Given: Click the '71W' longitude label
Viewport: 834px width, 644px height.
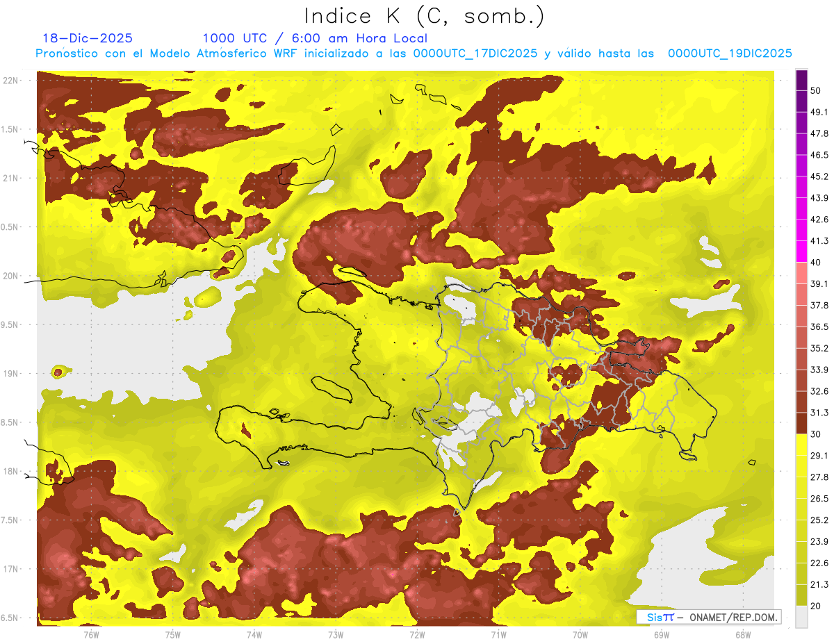Looking at the screenshot, I should point(498,635).
